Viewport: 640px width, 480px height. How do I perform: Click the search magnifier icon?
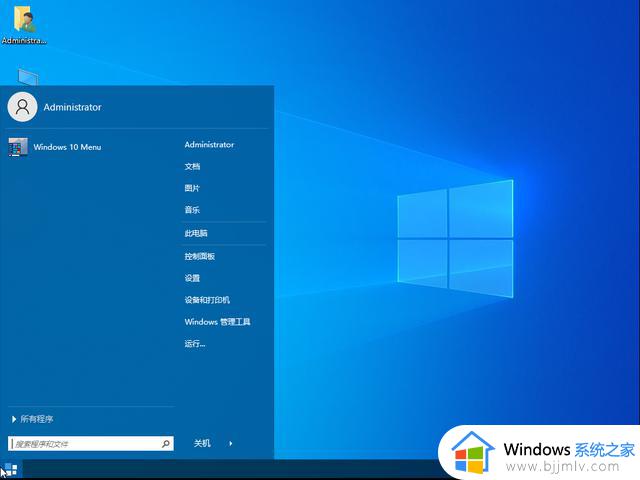point(166,443)
